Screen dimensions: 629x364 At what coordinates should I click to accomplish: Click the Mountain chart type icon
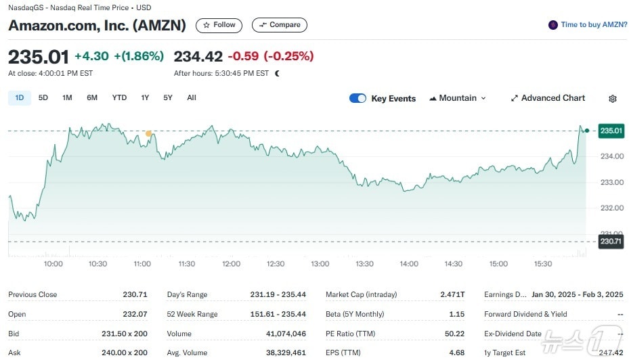tap(433, 99)
